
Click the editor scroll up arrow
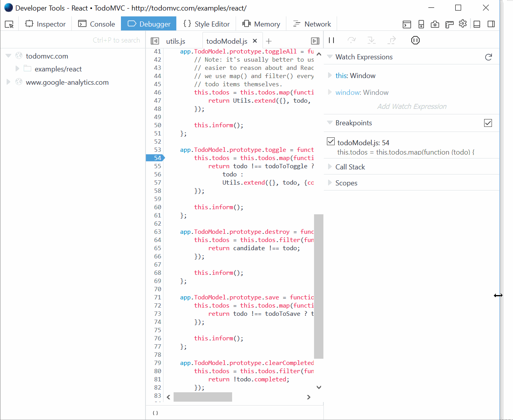coord(319,54)
